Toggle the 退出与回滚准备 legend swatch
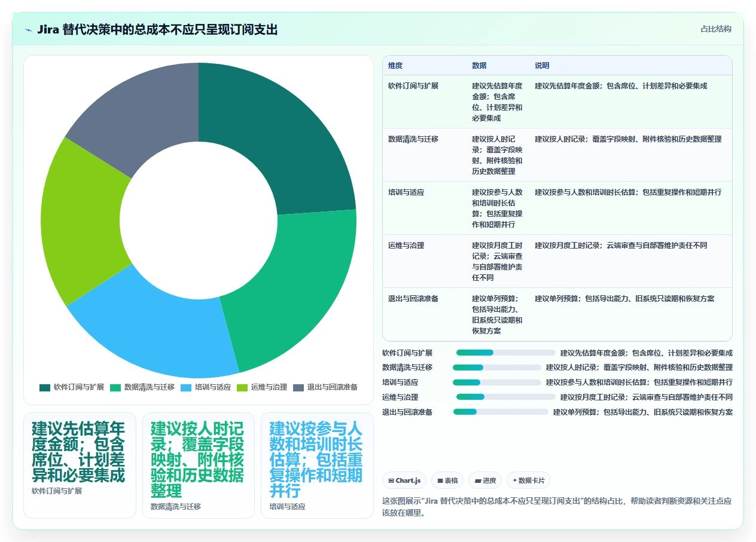Image resolution: width=756 pixels, height=542 pixels. [x=298, y=387]
